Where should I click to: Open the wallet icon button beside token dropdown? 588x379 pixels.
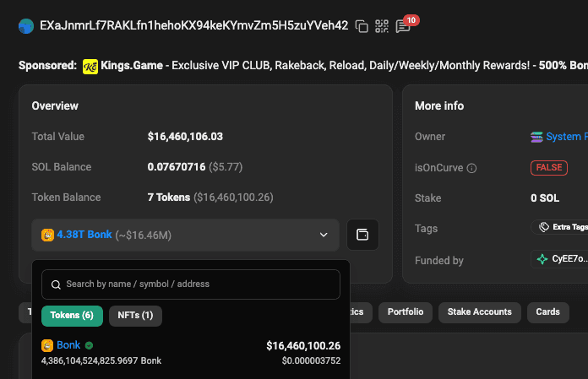(362, 235)
